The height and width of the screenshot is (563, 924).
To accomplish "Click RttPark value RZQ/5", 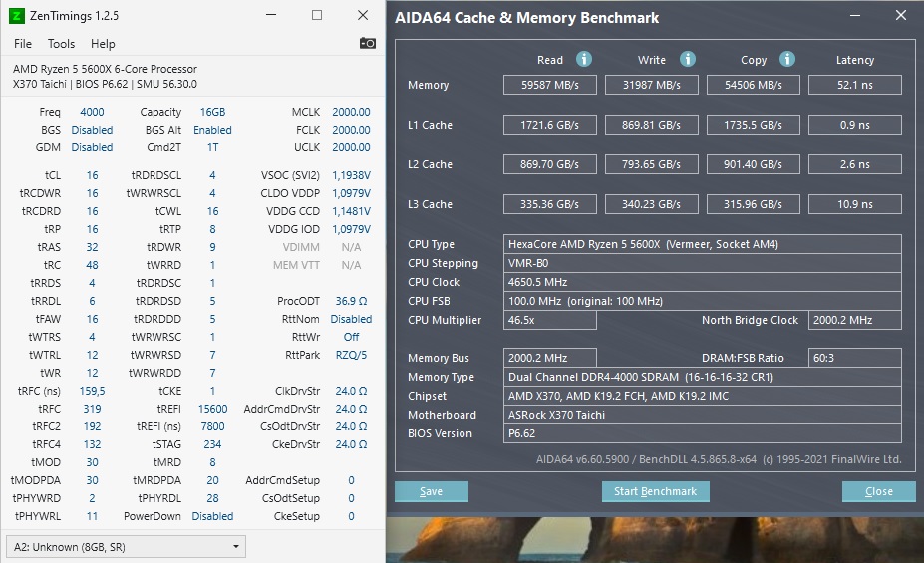I will 351,355.
